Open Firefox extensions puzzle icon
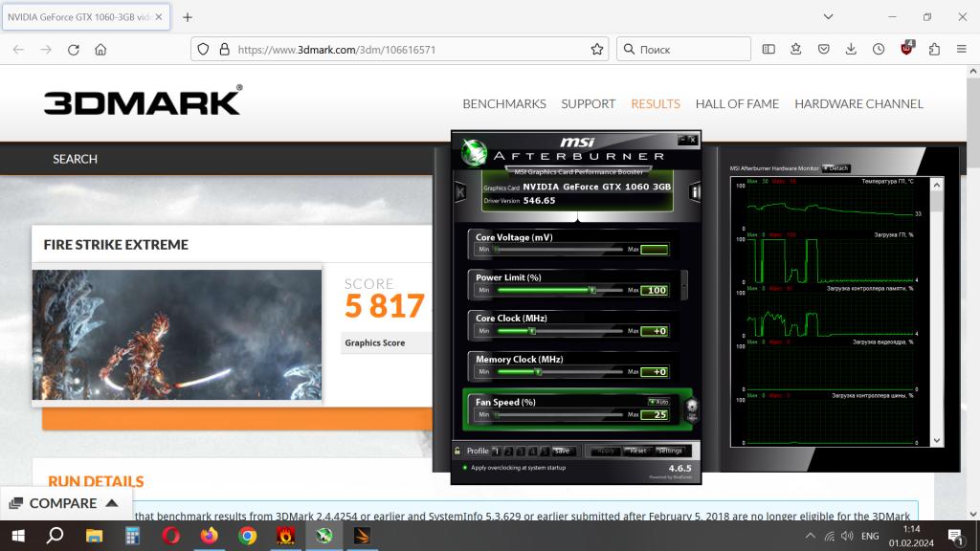980x551 pixels. click(x=934, y=50)
